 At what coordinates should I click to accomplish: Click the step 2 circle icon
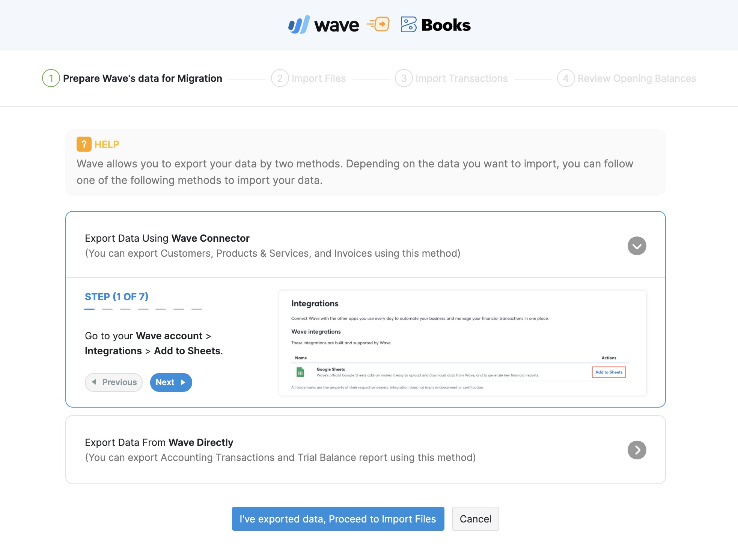[x=280, y=78]
